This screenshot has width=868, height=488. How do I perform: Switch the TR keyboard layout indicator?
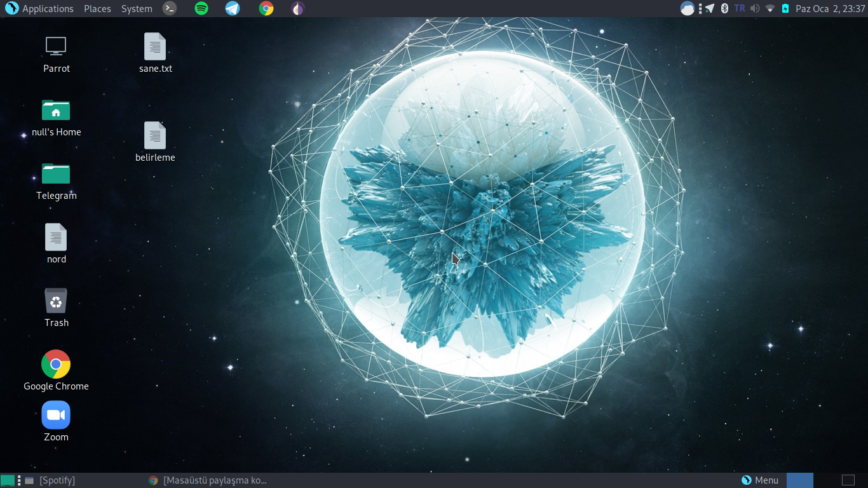tap(740, 8)
